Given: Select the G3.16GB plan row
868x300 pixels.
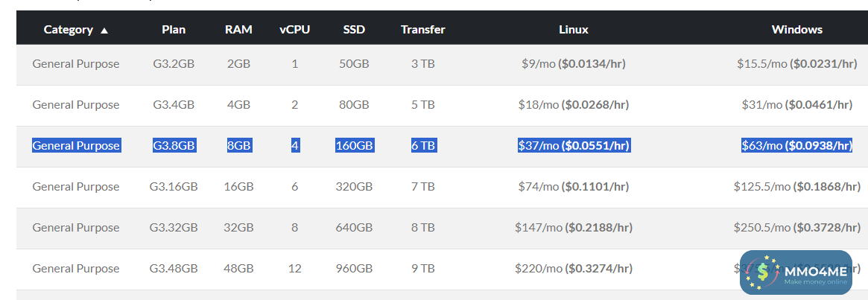Looking at the screenshot, I should 174,187.
